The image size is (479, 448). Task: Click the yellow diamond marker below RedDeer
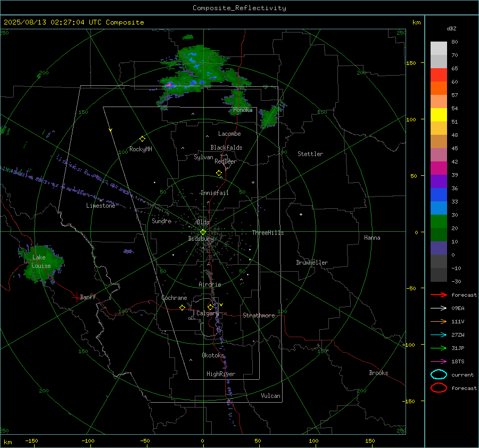(x=219, y=173)
